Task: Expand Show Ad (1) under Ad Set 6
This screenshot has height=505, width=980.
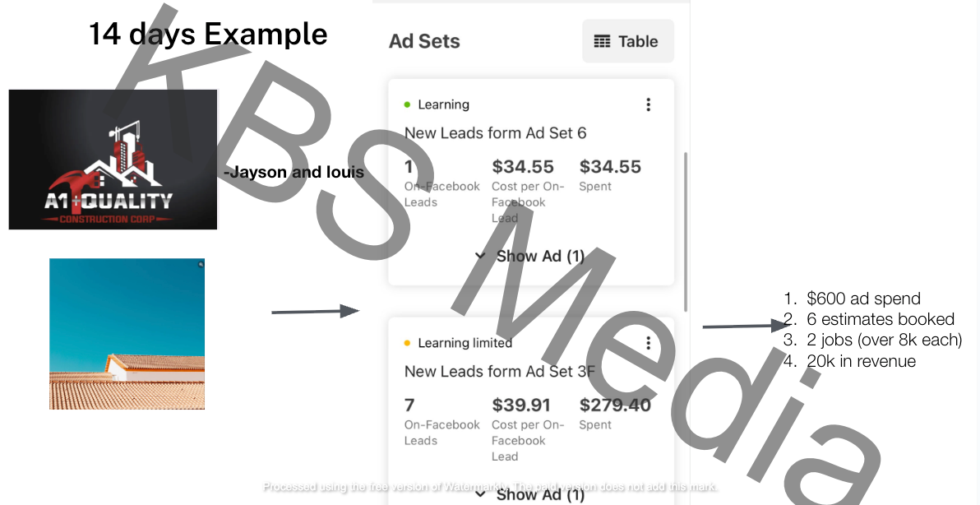Action: (x=530, y=256)
